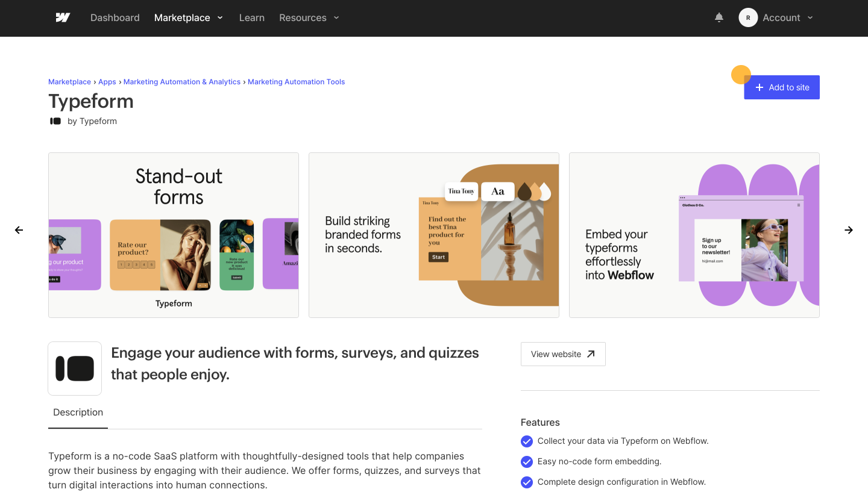This screenshot has width=868, height=492.
Task: Open Marketing Automation & Analytics breadcrumb
Action: point(182,82)
